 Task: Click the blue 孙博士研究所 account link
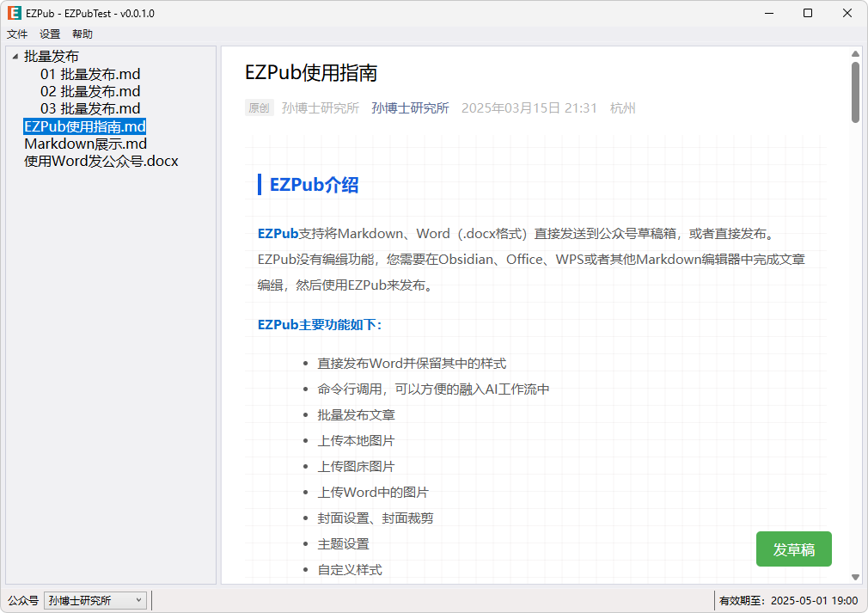410,108
